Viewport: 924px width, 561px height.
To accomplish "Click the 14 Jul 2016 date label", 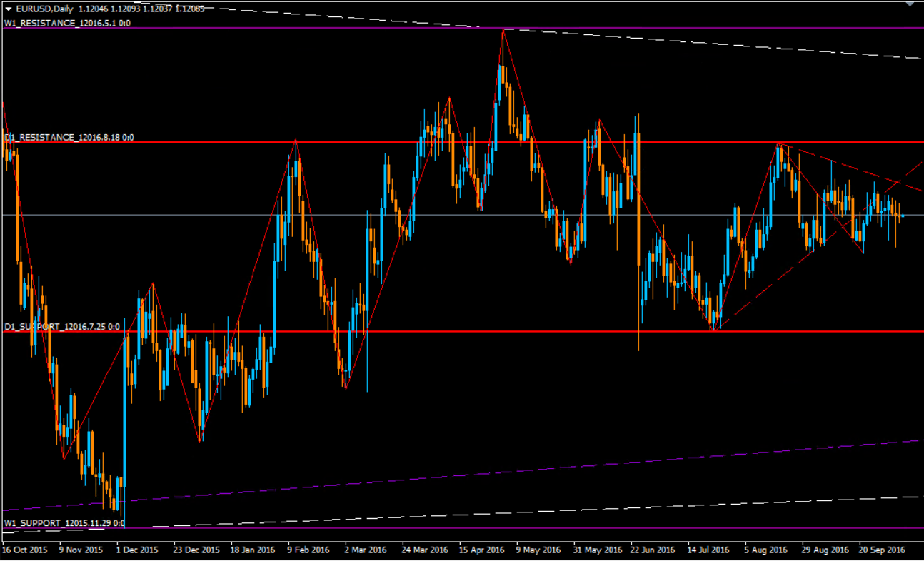I will point(708,550).
